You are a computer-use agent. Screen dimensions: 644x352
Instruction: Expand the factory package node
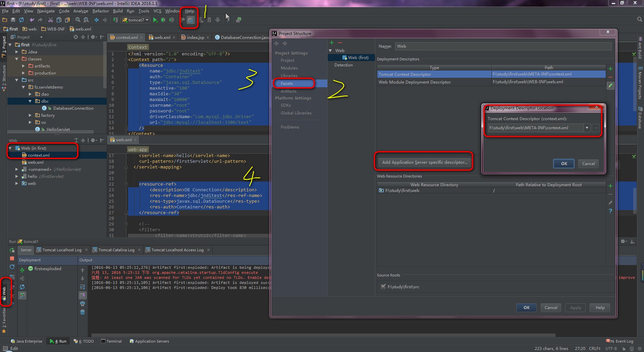30,115
